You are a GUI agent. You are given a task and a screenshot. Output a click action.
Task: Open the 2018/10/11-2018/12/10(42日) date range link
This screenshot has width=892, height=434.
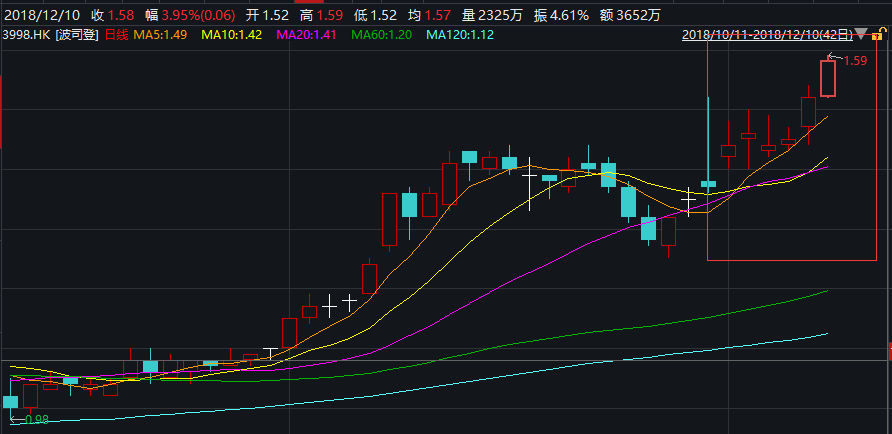click(767, 35)
